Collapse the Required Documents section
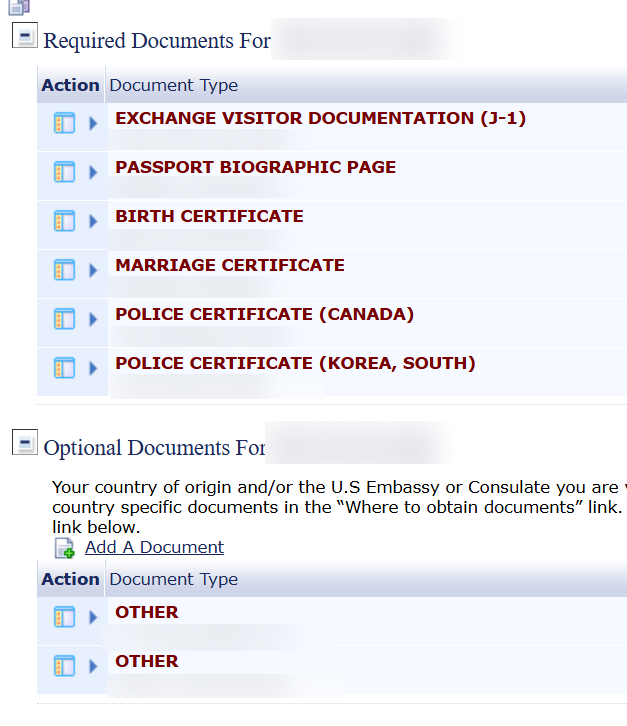Viewport: 627px width, 726px height. click(25, 35)
